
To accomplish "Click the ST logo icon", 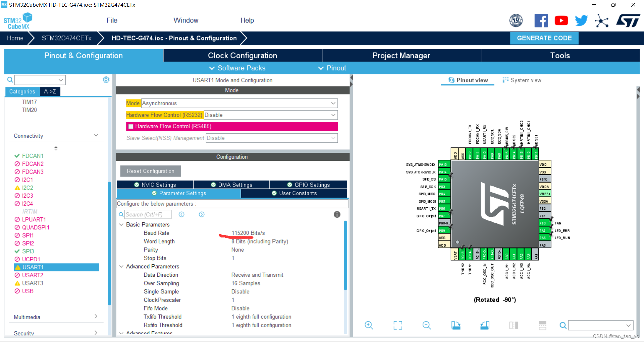I will point(628,21).
